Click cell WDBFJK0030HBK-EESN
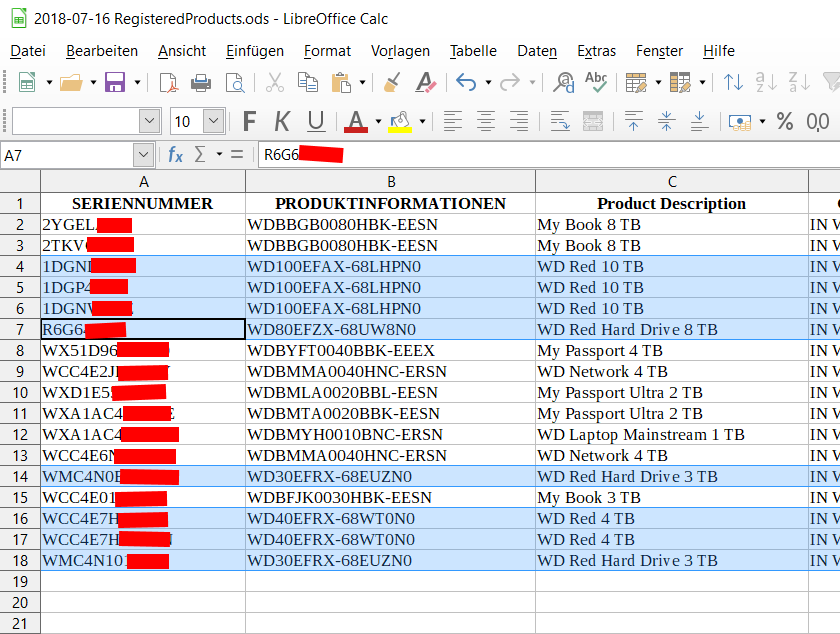This screenshot has width=840, height=634. coord(391,497)
